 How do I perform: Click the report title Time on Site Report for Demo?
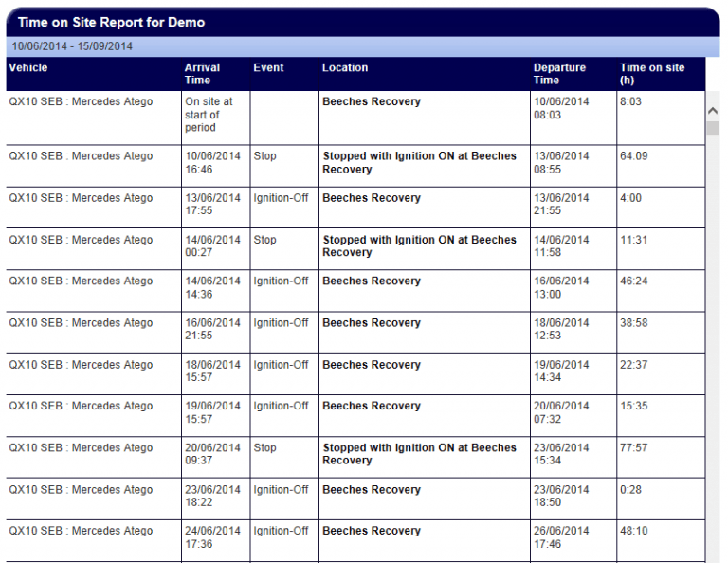112,23
